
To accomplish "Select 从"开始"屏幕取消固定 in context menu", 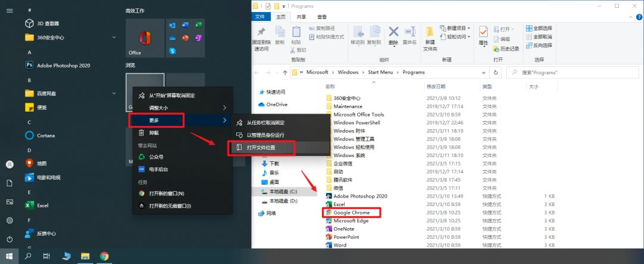I will point(182,96).
